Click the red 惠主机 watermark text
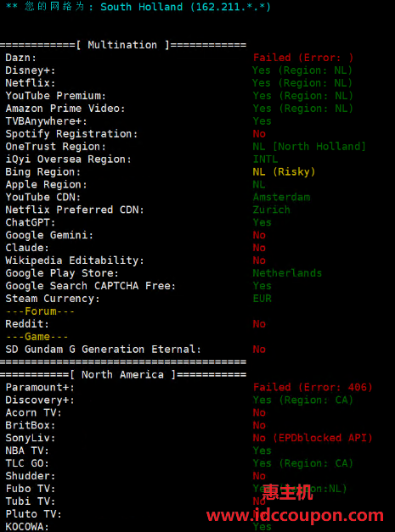 288,492
